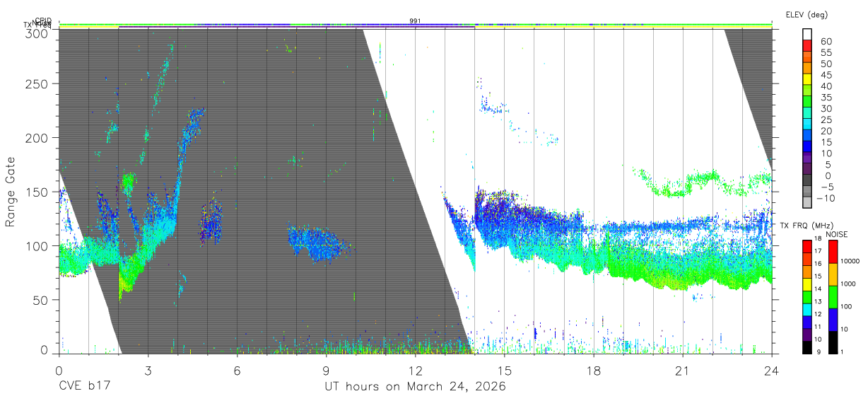The height and width of the screenshot is (401, 868).
Task: Click the x-axis tick label '0'
Action: [59, 369]
